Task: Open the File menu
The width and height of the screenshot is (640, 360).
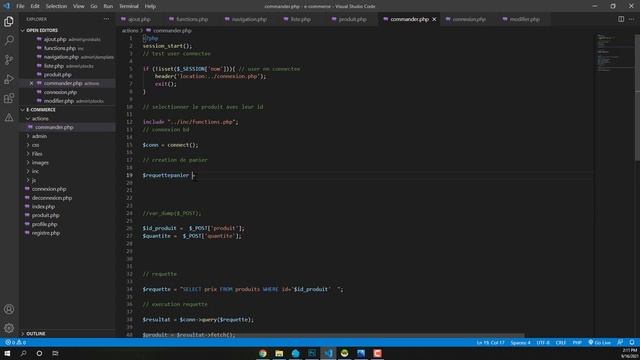Action: point(20,6)
